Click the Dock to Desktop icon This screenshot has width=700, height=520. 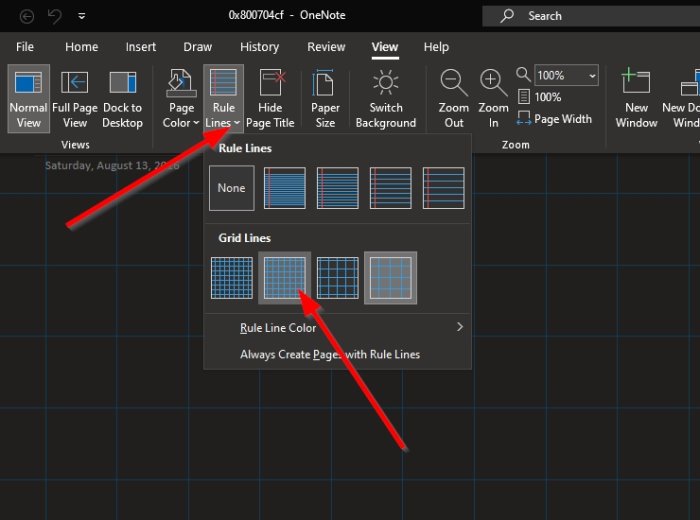(x=122, y=99)
